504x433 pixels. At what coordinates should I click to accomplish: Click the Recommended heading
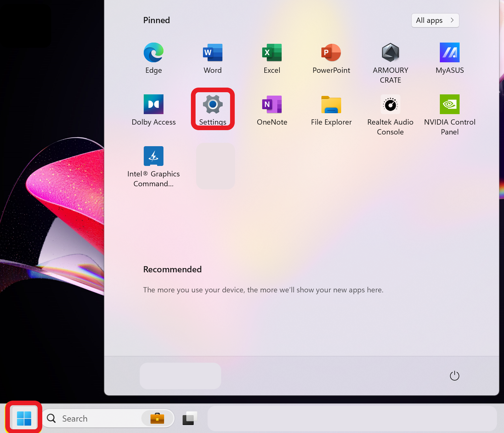[172, 269]
